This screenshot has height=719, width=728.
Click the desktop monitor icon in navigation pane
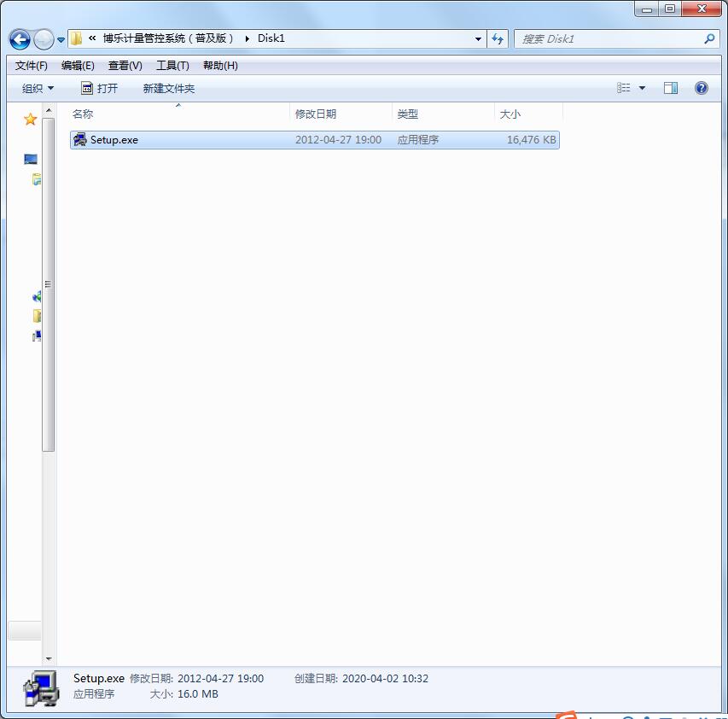point(31,160)
